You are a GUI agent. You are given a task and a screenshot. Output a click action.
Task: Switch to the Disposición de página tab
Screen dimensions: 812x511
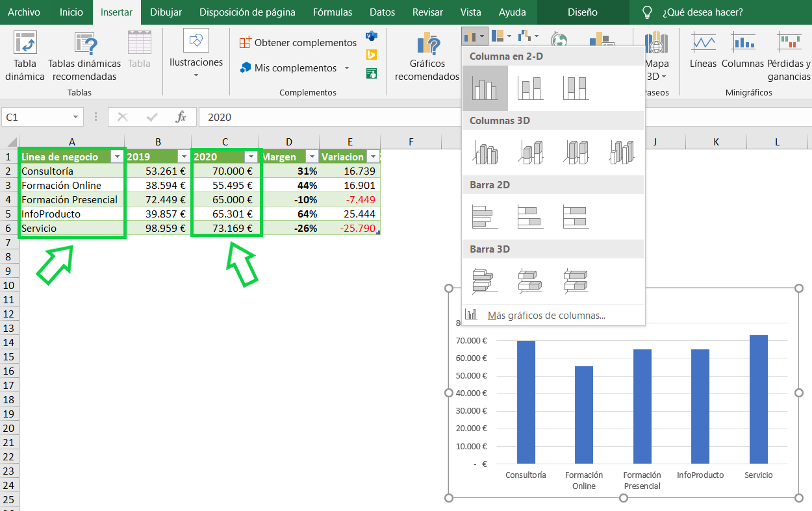click(x=247, y=12)
